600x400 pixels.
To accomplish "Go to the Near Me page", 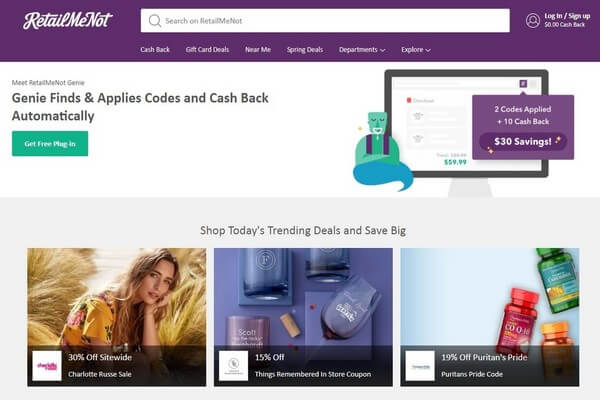I will tap(258, 50).
